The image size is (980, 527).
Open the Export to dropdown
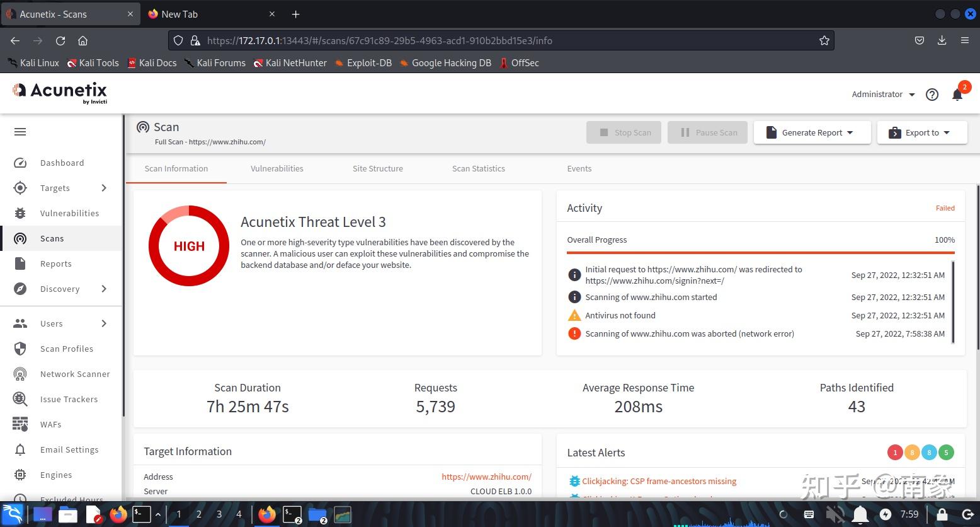coord(922,132)
